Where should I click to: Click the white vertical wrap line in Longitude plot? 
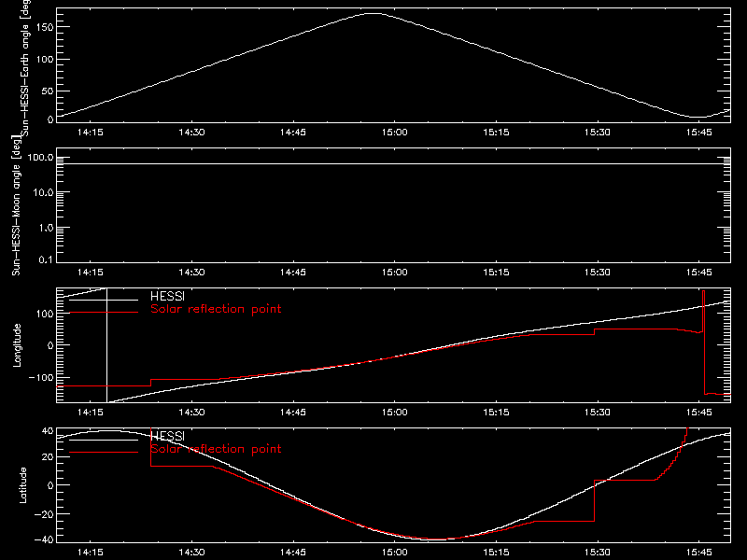pyautogui.click(x=106, y=345)
